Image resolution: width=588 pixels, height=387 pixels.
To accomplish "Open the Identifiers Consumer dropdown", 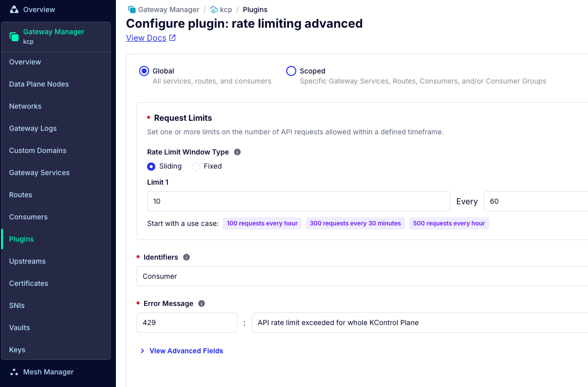I will pos(362,276).
